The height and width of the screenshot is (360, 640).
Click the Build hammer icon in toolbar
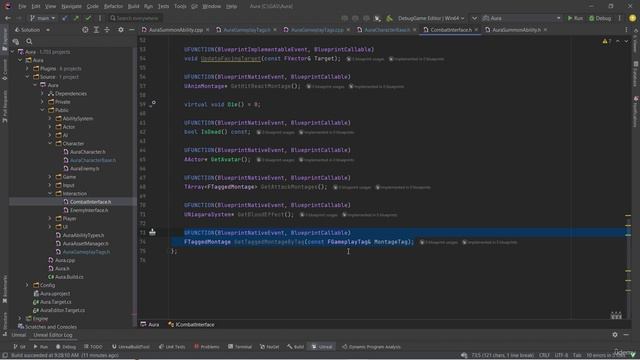[389, 18]
